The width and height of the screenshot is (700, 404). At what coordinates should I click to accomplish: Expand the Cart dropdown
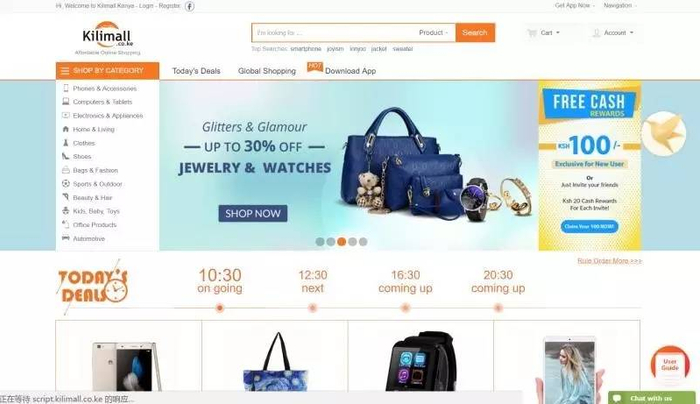tap(550, 33)
